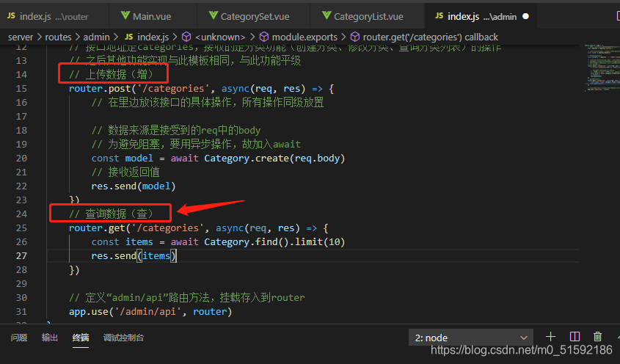620x364 pixels.
Task: Click Vue icon on CategoryList.vue tab
Action: (327, 15)
